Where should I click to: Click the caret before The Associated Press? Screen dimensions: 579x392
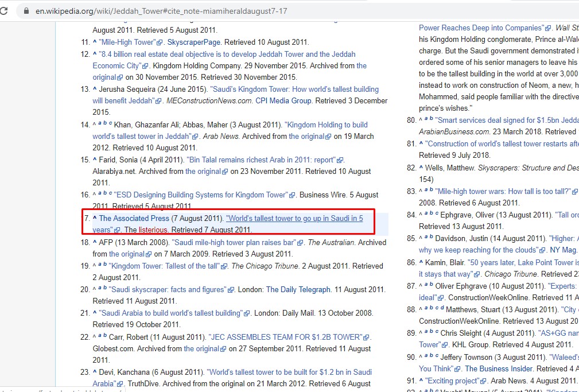pyautogui.click(x=95, y=218)
